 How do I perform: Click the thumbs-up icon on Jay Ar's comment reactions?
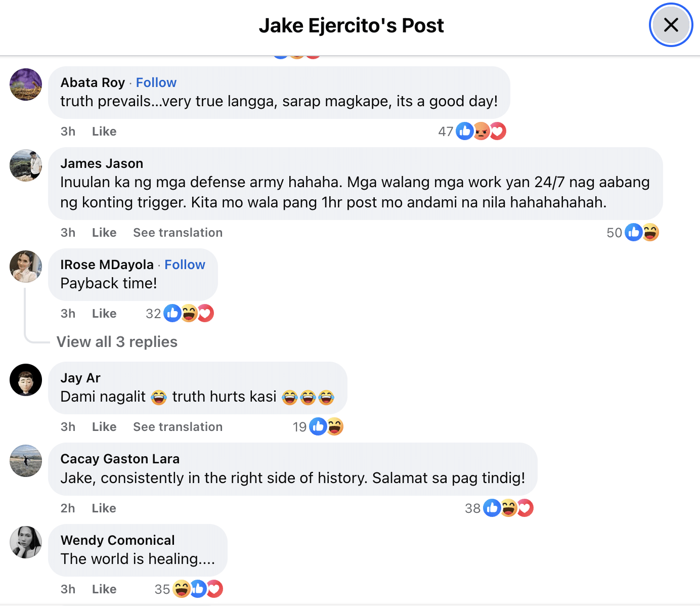(318, 426)
